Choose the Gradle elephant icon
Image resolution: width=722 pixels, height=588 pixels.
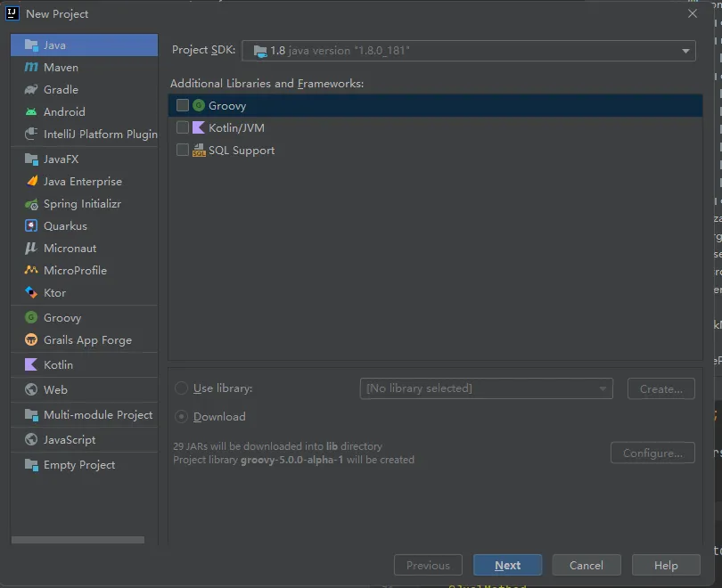click(x=31, y=90)
